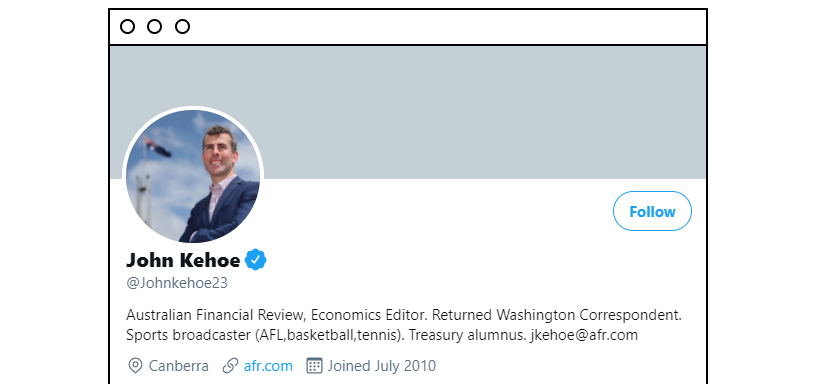Click the blue verified badge icon

[x=256, y=260]
